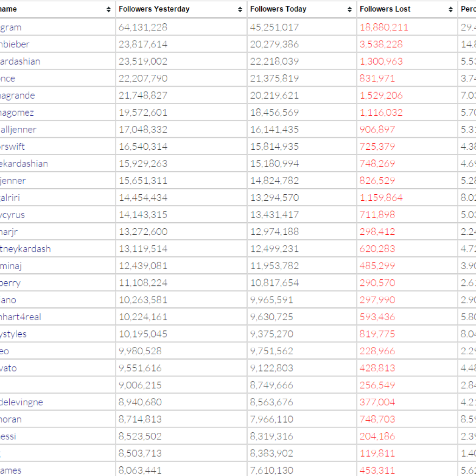Select the red 119,811 followers lost value
Viewport: 476px width, 476px height.
point(377,453)
